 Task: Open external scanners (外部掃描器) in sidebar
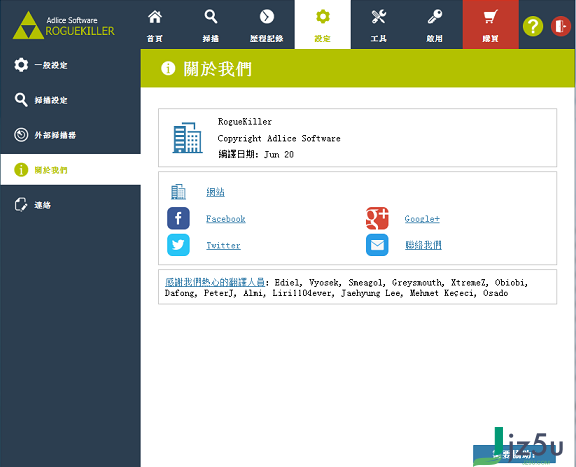[70, 135]
